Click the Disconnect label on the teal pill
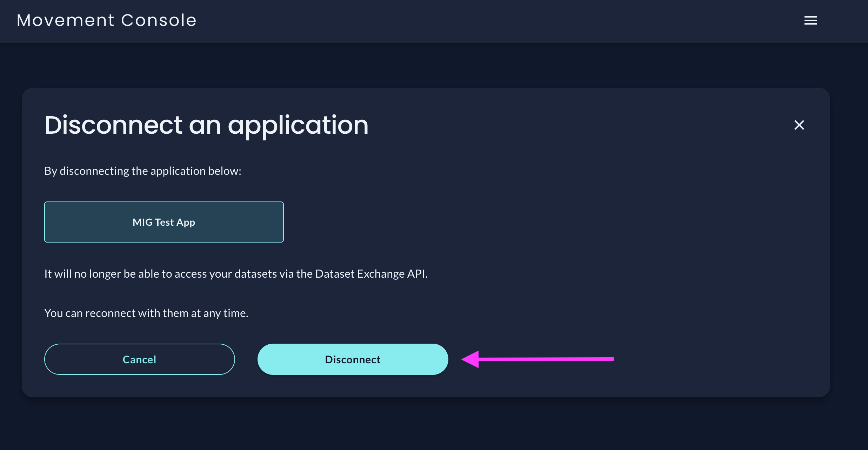This screenshot has height=450, width=868. tap(353, 359)
